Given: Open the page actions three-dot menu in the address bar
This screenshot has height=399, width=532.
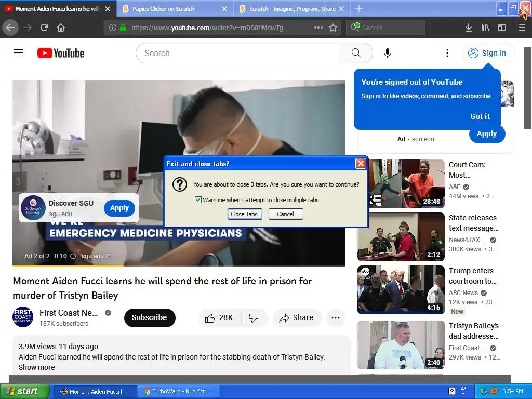Looking at the screenshot, I should [x=318, y=28].
